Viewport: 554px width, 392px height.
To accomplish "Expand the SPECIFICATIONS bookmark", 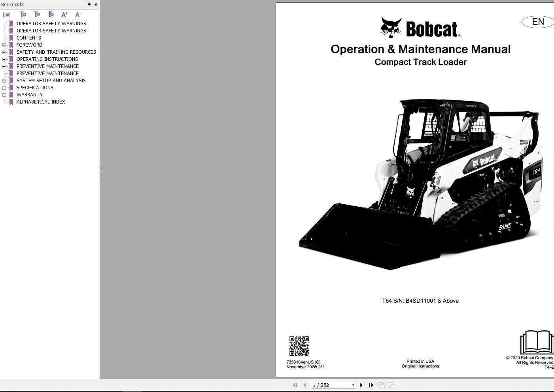I will (x=4, y=87).
